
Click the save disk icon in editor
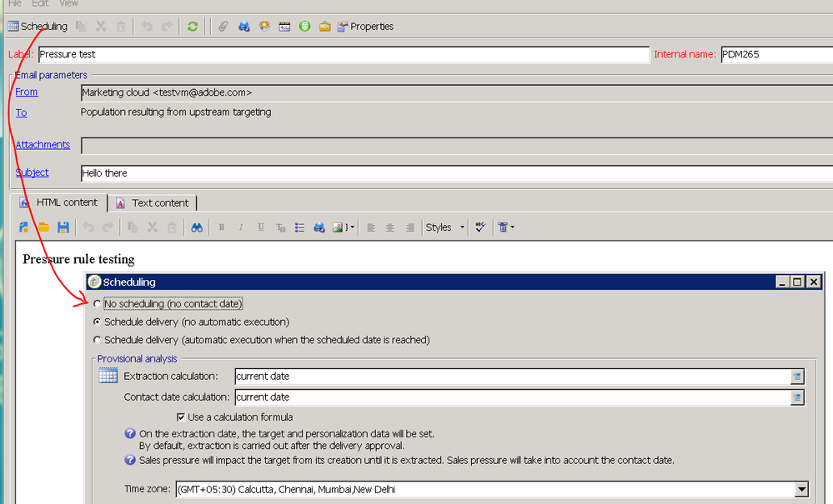pos(63,227)
